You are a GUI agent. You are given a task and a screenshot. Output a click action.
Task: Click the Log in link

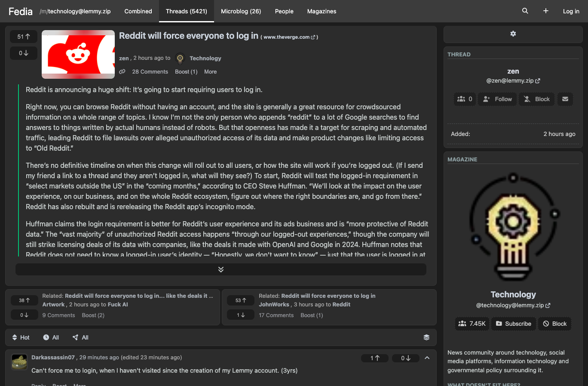(x=571, y=11)
